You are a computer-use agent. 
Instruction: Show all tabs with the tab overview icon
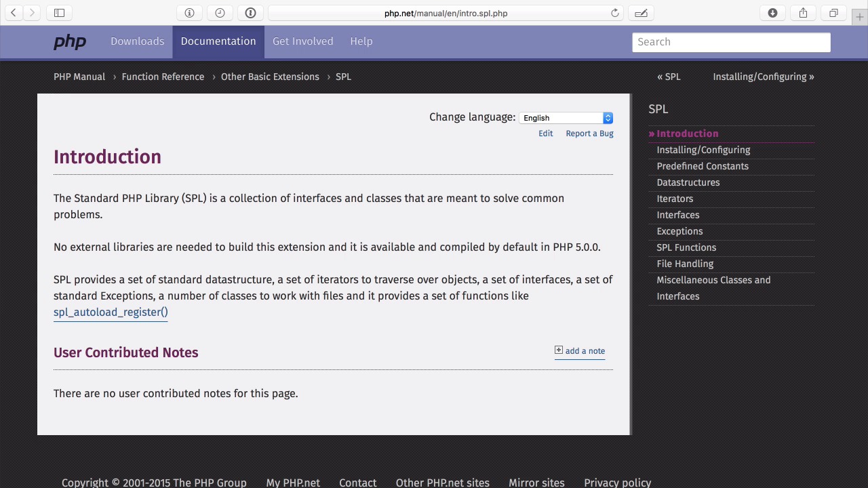[833, 13]
